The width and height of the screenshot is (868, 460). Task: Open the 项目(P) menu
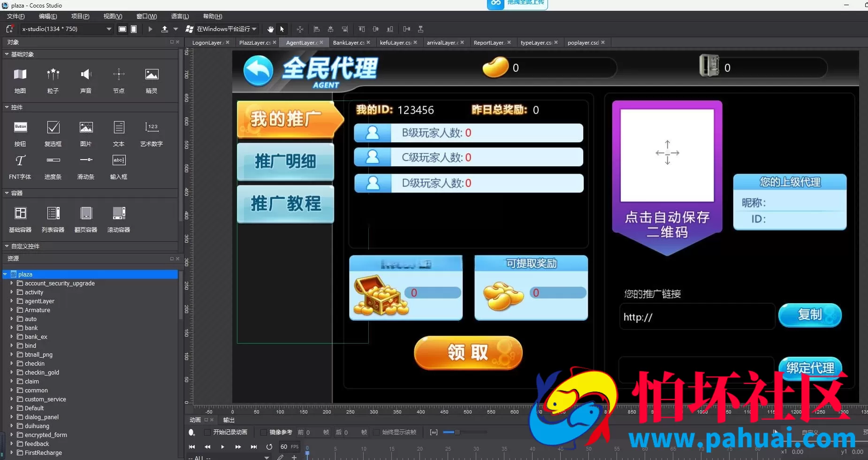pyautogui.click(x=80, y=16)
